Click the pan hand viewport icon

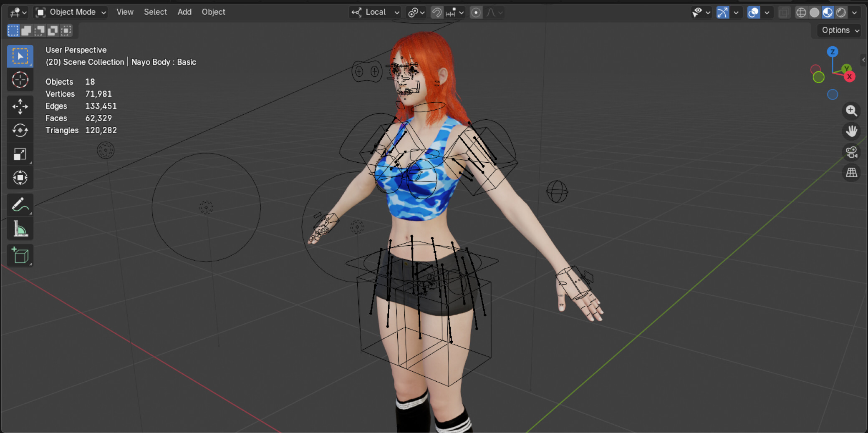[x=851, y=131]
